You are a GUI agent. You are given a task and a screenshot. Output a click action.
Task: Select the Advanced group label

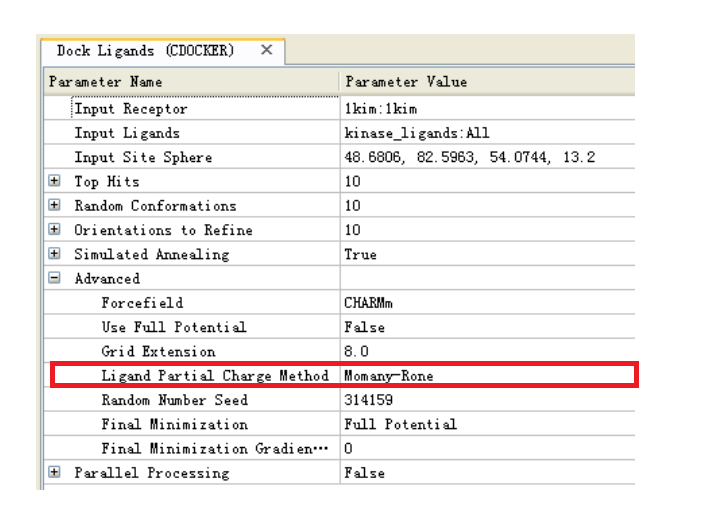point(107,279)
